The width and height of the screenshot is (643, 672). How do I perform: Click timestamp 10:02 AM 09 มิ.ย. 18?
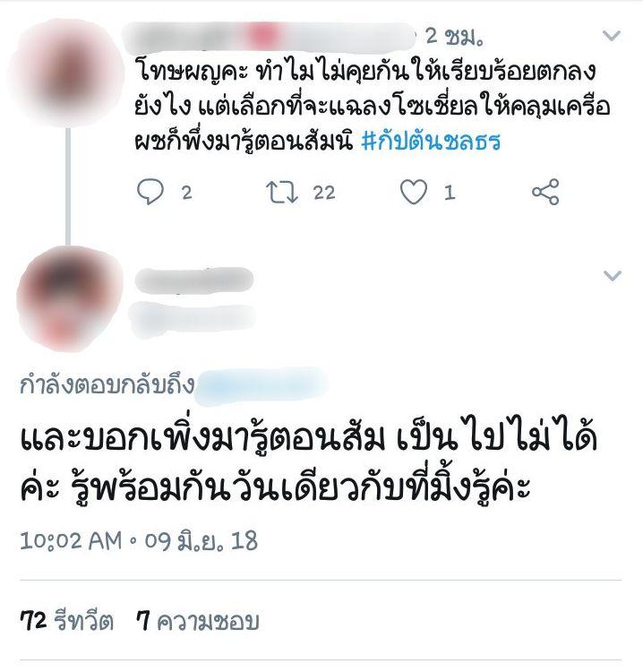(139, 540)
